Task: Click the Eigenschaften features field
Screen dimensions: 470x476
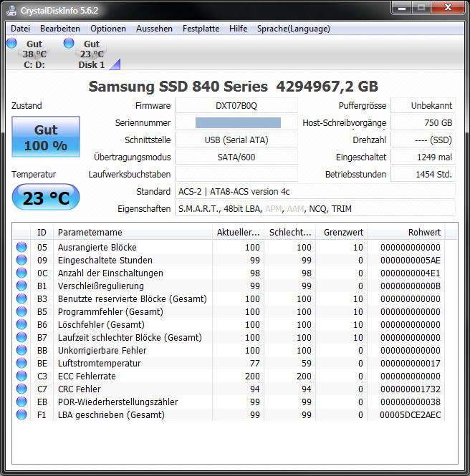Action: [315, 209]
